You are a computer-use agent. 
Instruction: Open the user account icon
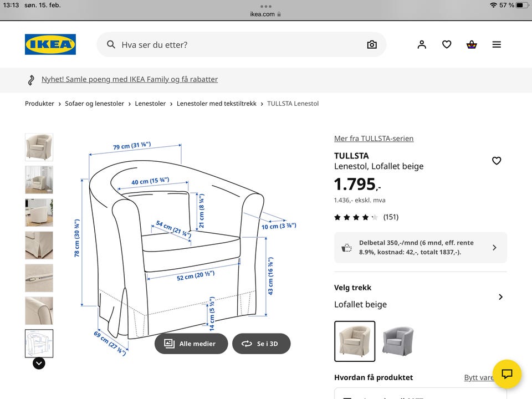coord(422,44)
